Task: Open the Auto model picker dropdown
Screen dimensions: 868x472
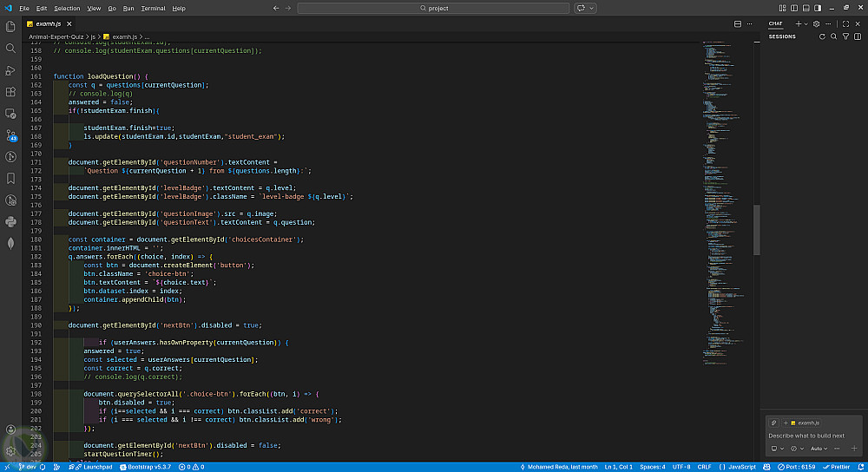Action: (x=819, y=449)
